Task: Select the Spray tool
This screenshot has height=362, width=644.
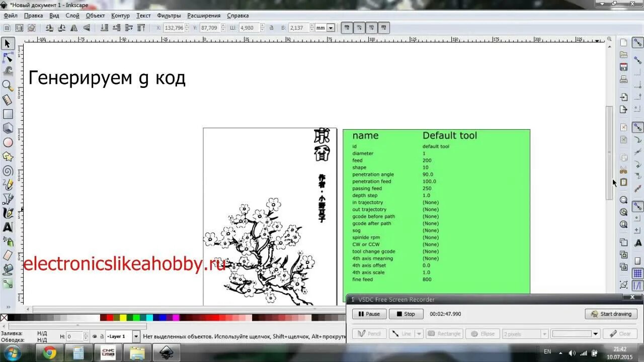Action: 8,241
